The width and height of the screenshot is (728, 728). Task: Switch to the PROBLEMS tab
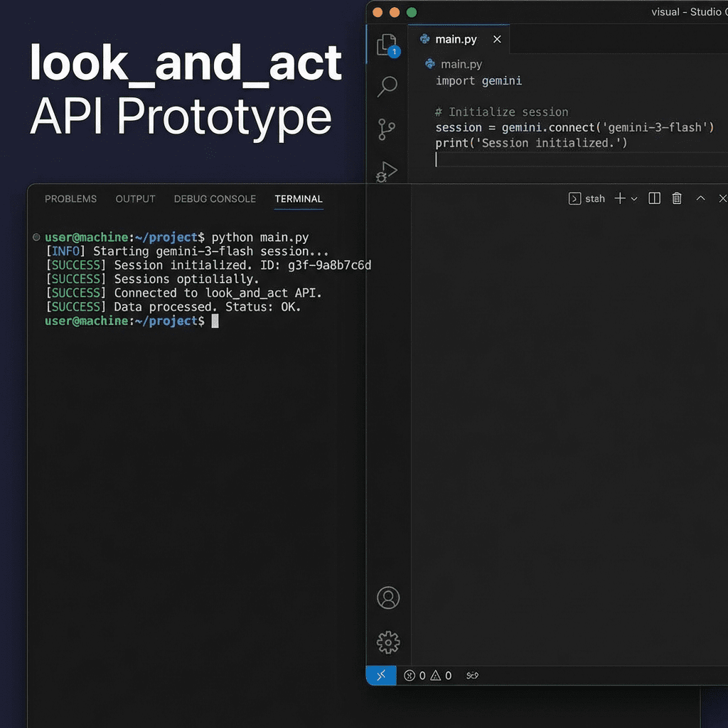[70, 199]
